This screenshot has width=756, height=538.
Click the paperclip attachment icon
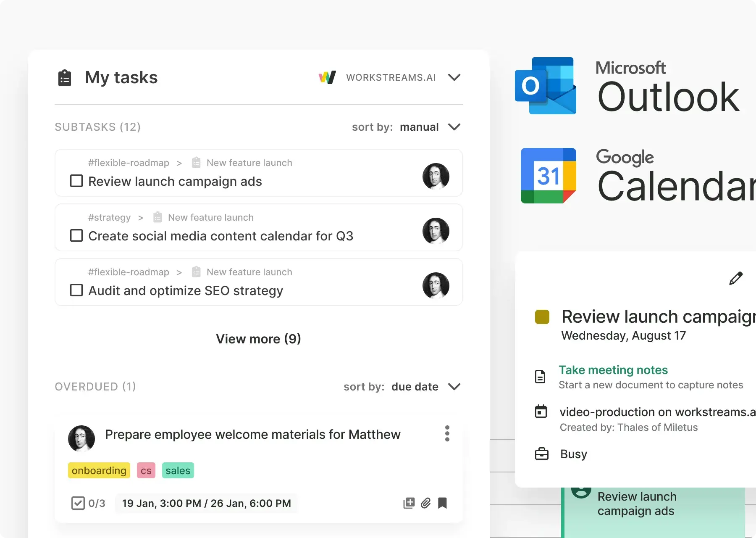click(425, 503)
